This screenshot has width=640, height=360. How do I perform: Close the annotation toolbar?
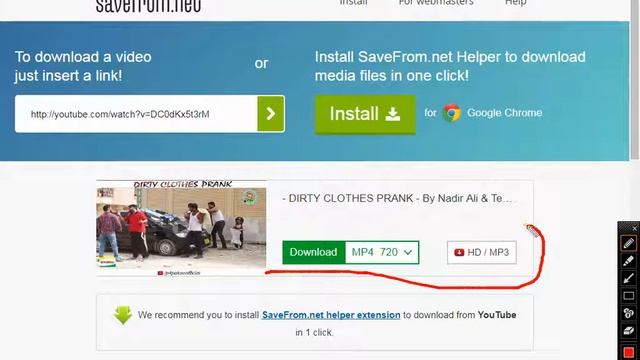tap(634, 228)
